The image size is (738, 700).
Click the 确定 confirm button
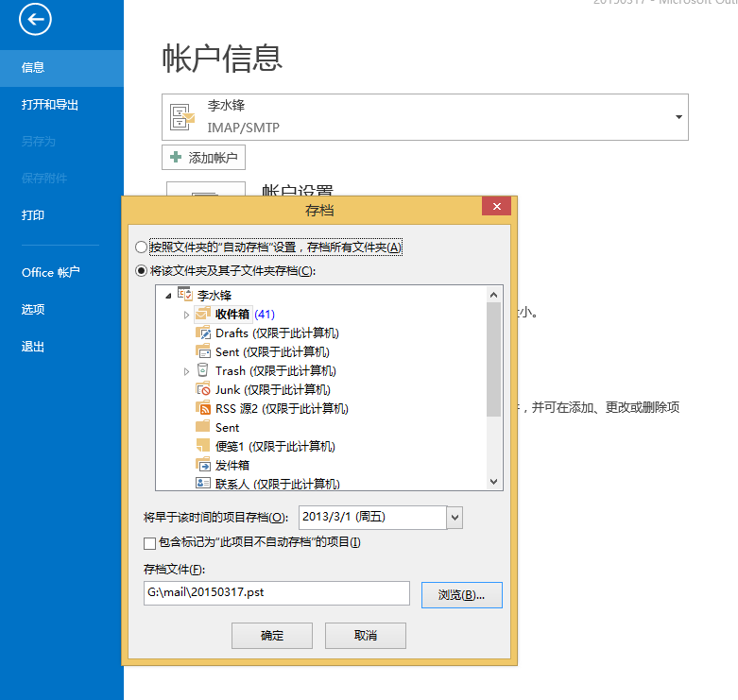tap(272, 636)
